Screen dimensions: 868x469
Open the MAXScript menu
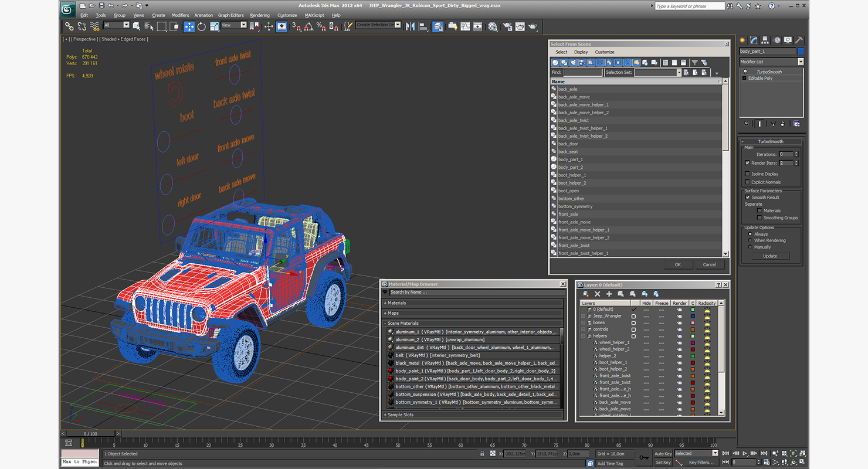pyautogui.click(x=314, y=15)
